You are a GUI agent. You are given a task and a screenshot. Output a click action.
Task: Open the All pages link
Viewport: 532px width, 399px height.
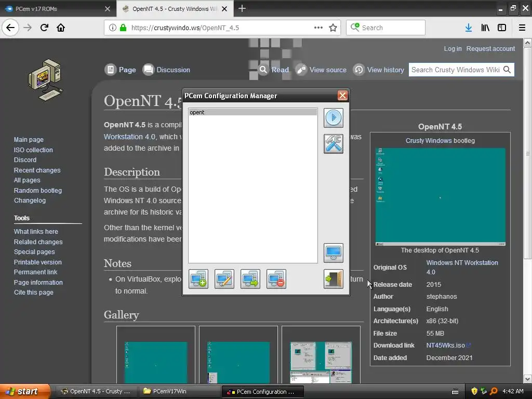27,180
